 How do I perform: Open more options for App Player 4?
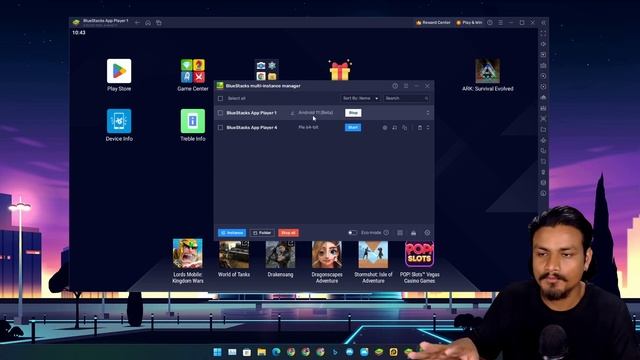pyautogui.click(x=428, y=128)
